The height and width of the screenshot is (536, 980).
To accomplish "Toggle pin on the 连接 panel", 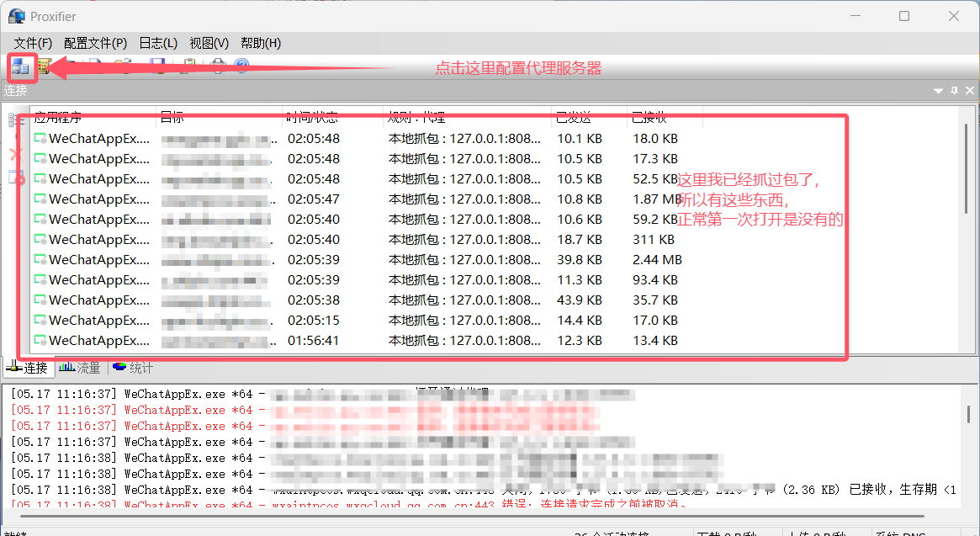I will [955, 90].
